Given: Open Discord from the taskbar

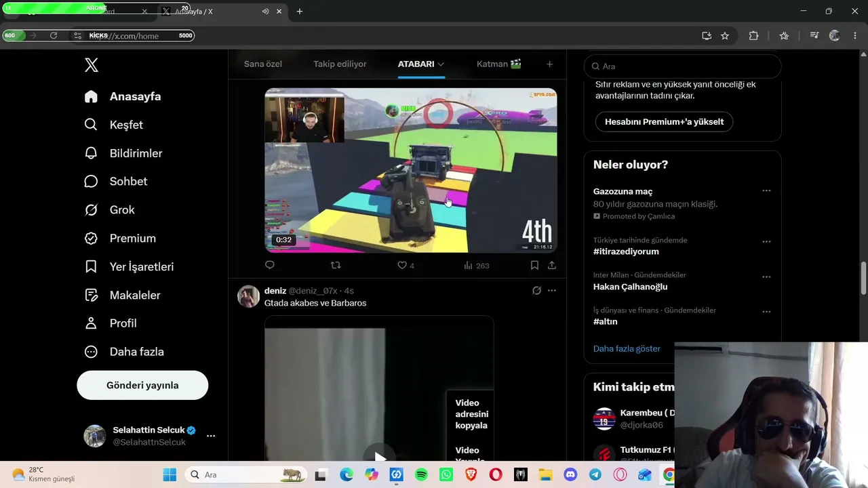Looking at the screenshot, I should tap(570, 475).
